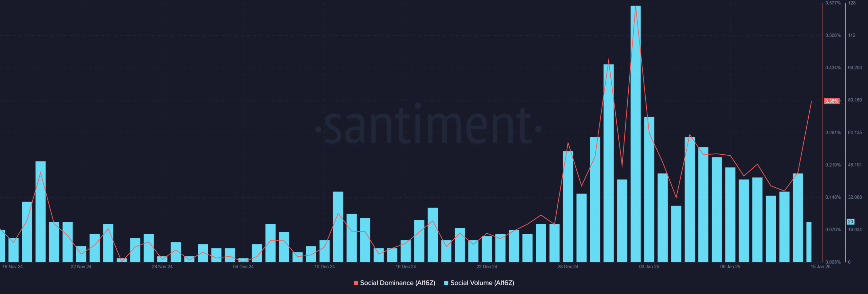Select the 22 Dec 24 date label
This screenshot has height=294, width=868.
click(487, 267)
